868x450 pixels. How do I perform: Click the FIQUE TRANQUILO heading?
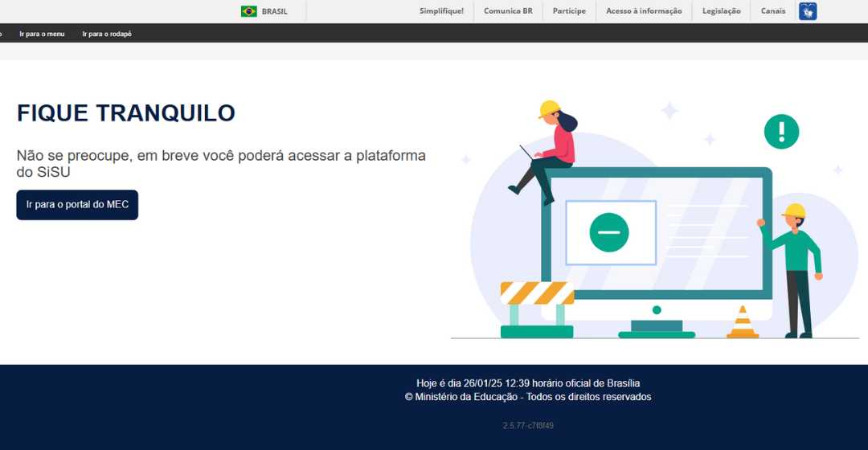click(x=126, y=113)
